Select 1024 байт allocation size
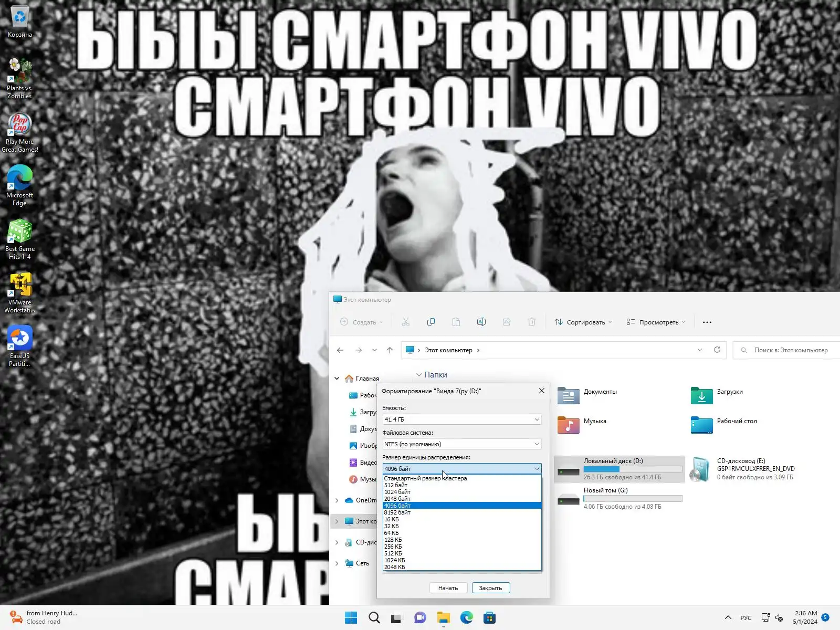Image resolution: width=840 pixels, height=630 pixels. pyautogui.click(x=462, y=492)
